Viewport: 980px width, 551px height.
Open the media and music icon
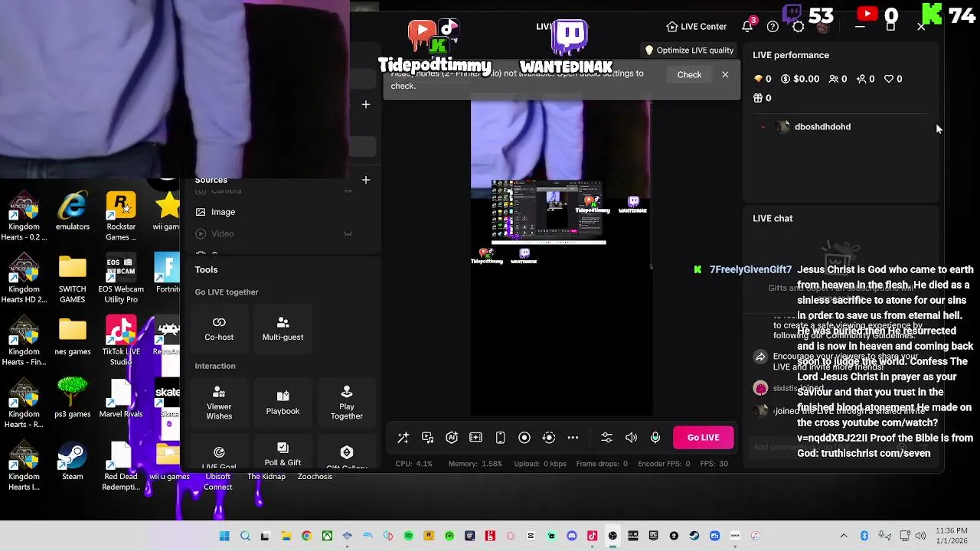point(427,438)
